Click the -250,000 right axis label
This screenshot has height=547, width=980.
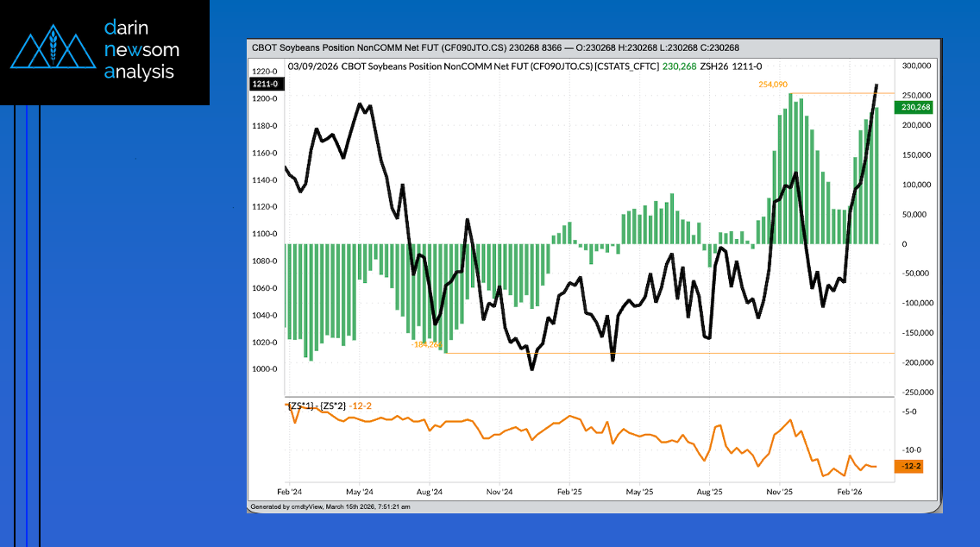(x=914, y=392)
